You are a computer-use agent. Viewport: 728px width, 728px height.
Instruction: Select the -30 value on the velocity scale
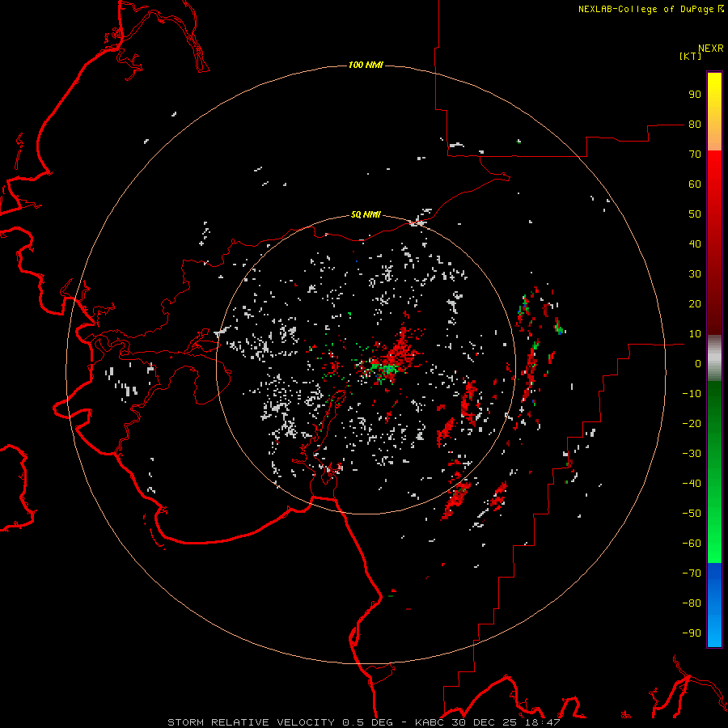click(692, 454)
